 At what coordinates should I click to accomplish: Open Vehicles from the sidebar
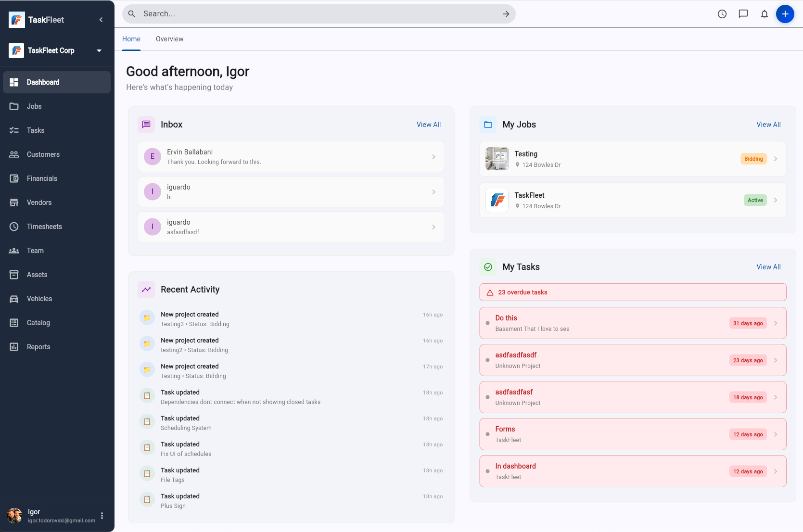(39, 299)
